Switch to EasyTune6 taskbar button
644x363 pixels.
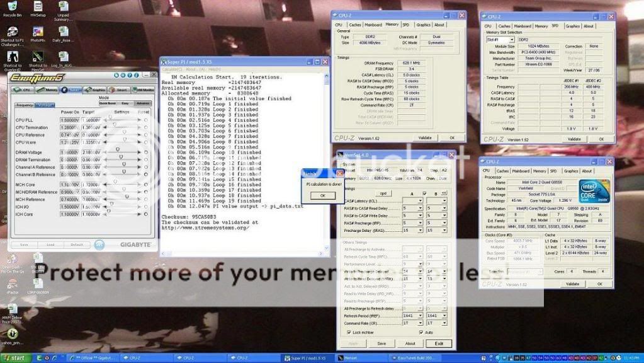tap(414, 359)
